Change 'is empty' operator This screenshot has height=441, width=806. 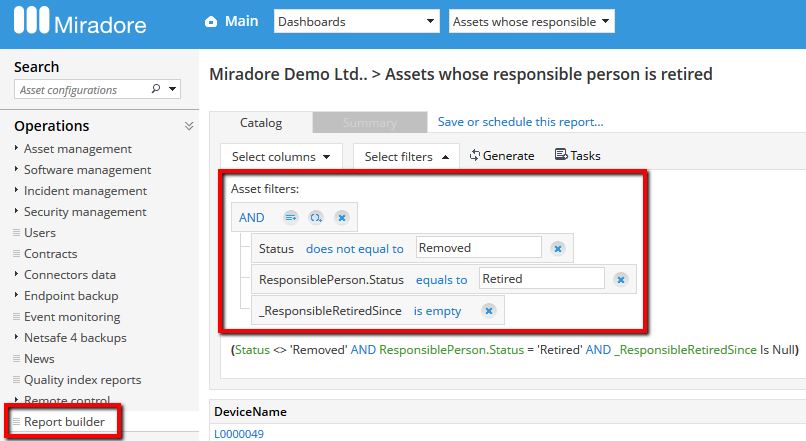(437, 311)
